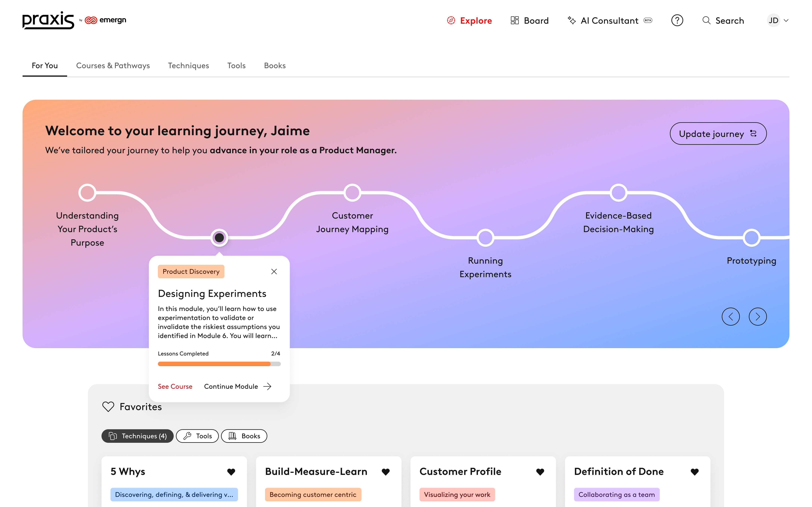Unfavorite Build-Measure-Learn heart icon
The height and width of the screenshot is (507, 812).
(x=386, y=472)
